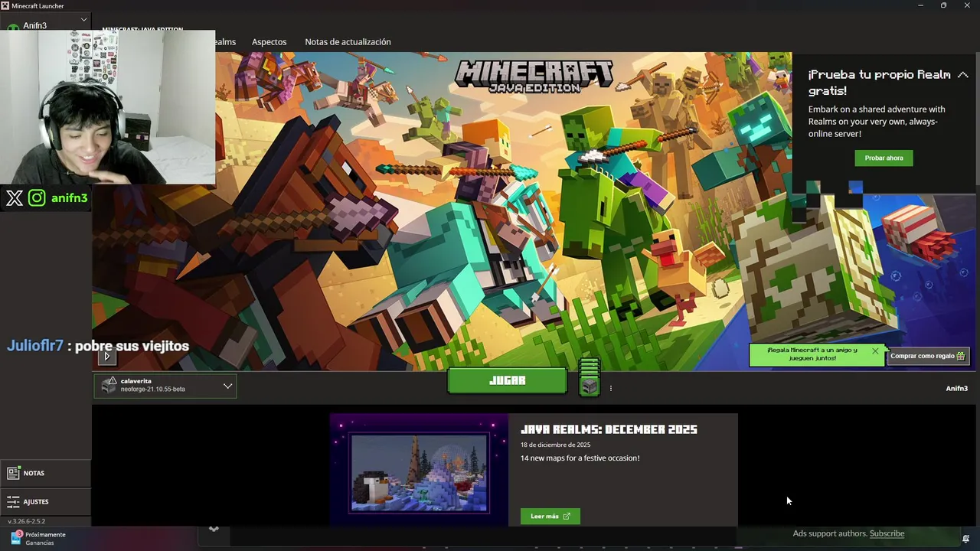The image size is (980, 551).
Task: Click the Probar ahora button
Action: point(884,158)
